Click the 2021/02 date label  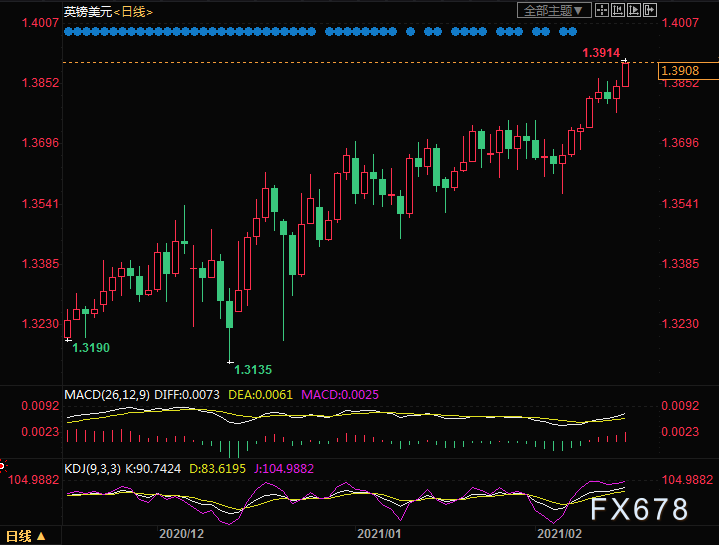click(x=559, y=534)
